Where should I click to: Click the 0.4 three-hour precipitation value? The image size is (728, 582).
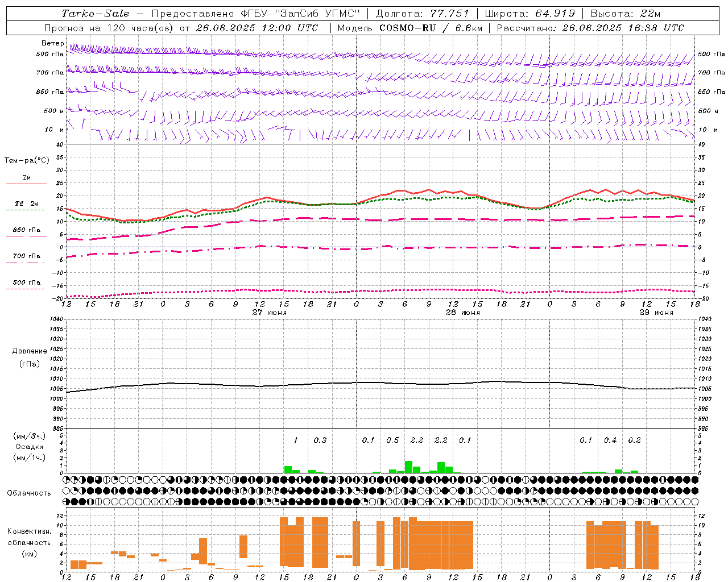click(610, 440)
